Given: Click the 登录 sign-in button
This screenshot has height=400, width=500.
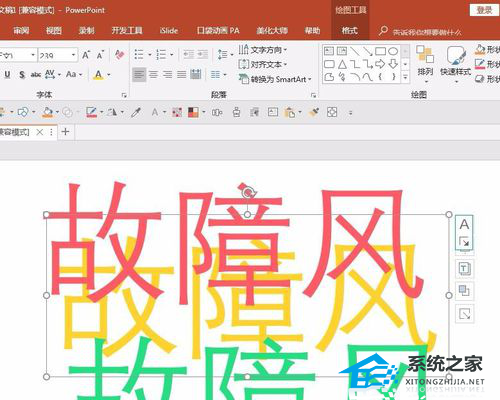Looking at the screenshot, I should [x=484, y=10].
